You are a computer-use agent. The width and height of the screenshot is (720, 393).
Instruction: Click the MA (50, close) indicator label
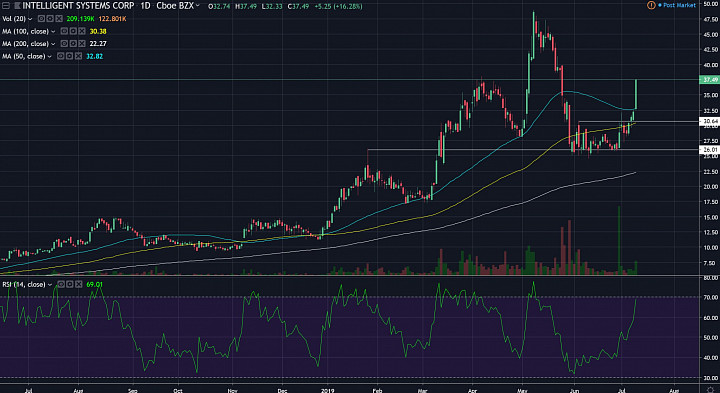coord(23,56)
